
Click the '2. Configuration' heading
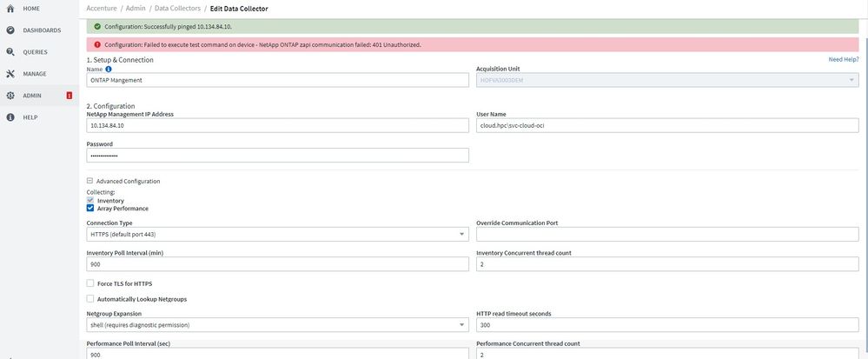click(110, 106)
